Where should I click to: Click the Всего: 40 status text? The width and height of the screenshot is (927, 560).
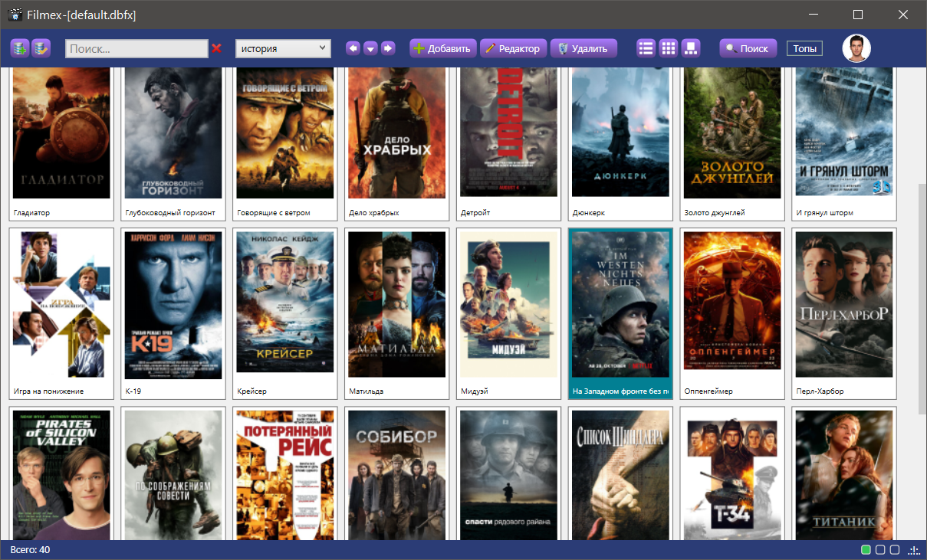(x=31, y=550)
